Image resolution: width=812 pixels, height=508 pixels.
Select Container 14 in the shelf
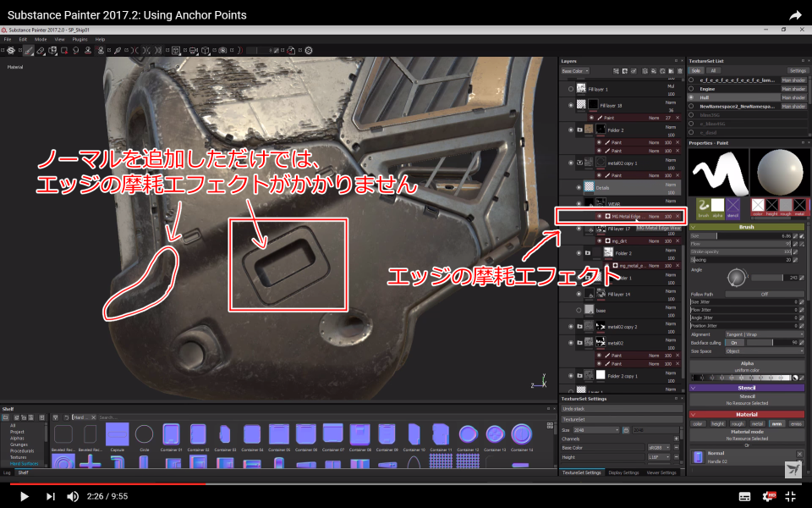point(522,433)
